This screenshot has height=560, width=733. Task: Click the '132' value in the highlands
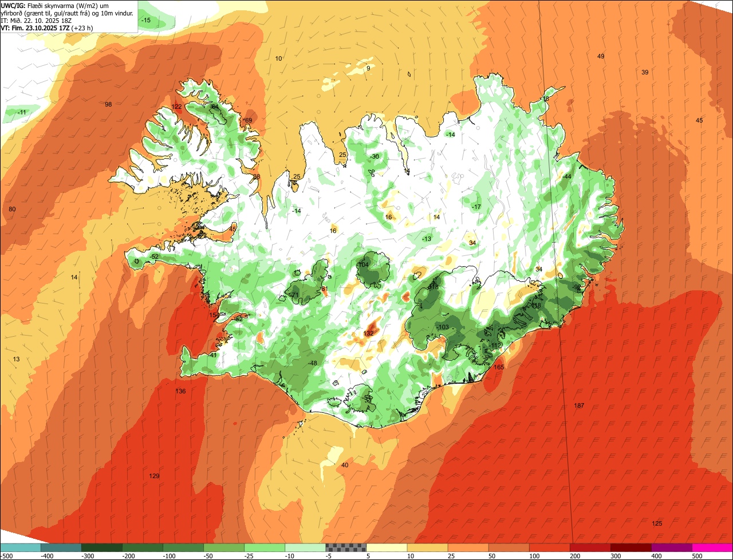click(x=368, y=333)
